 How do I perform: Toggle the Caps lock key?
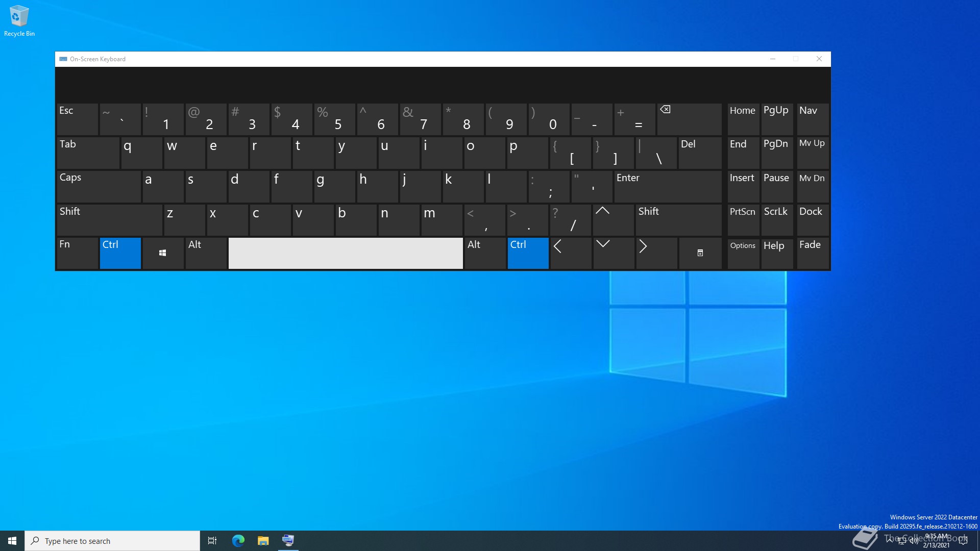tap(99, 186)
